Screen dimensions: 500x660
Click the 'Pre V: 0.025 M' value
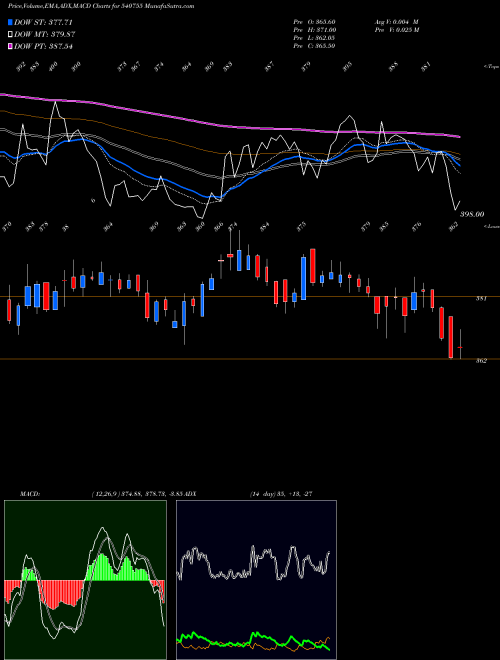point(396,30)
